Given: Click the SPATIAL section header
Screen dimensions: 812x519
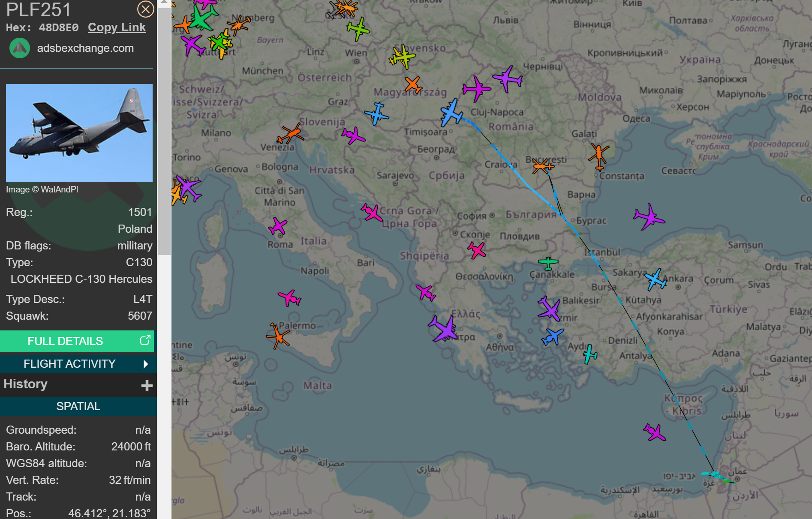Looking at the screenshot, I should click(78, 406).
